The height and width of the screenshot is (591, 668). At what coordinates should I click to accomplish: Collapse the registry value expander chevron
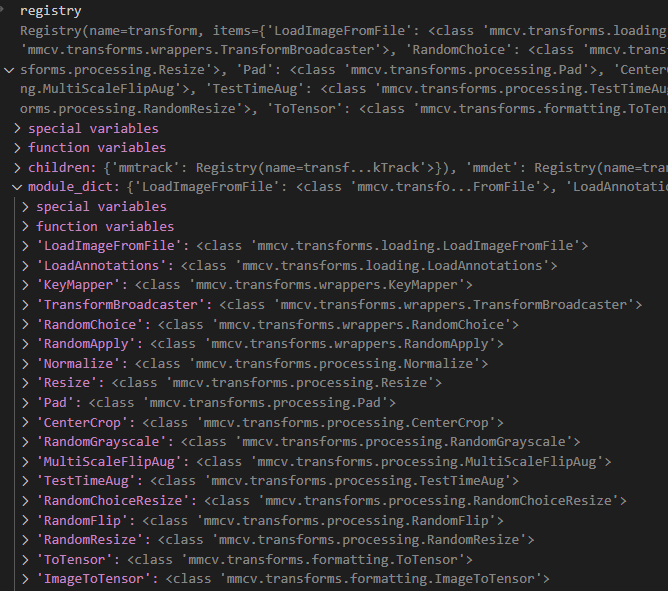coord(9,70)
